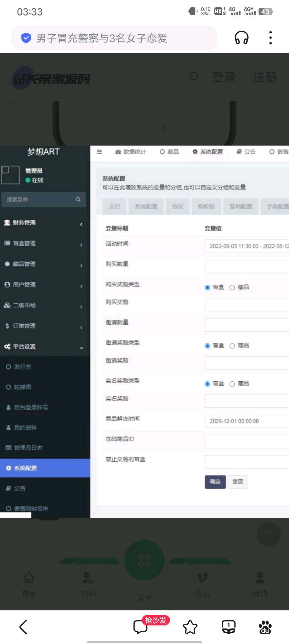Click the 确定 submit button

click(x=215, y=482)
